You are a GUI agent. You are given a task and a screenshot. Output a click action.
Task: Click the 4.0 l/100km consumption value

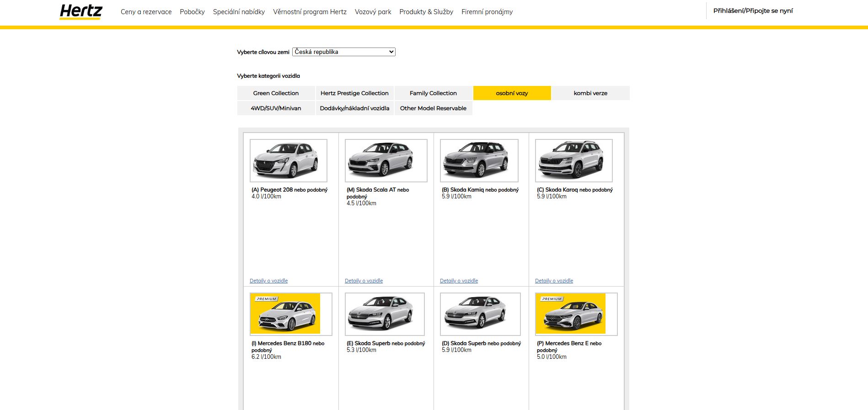coord(266,197)
